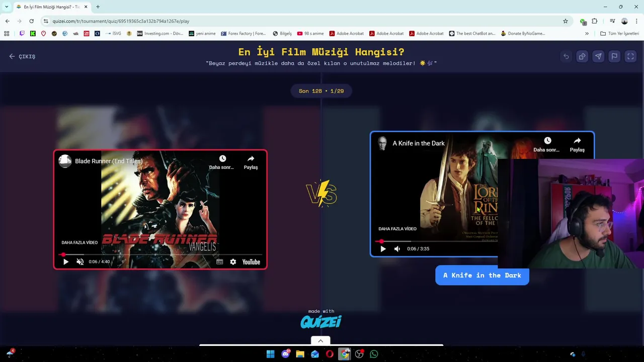644x362 pixels.
Task: Mute the A Knife in the Dark video
Action: click(x=397, y=249)
